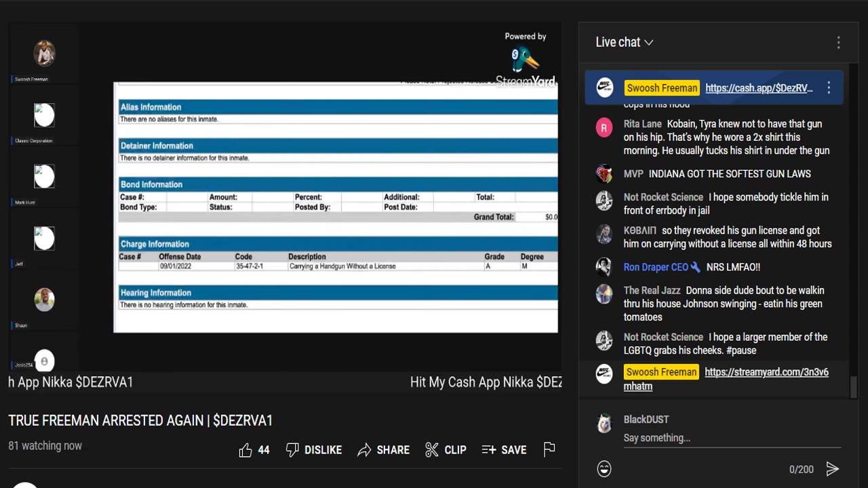Expand the Live chat mode dropdown

click(x=625, y=42)
